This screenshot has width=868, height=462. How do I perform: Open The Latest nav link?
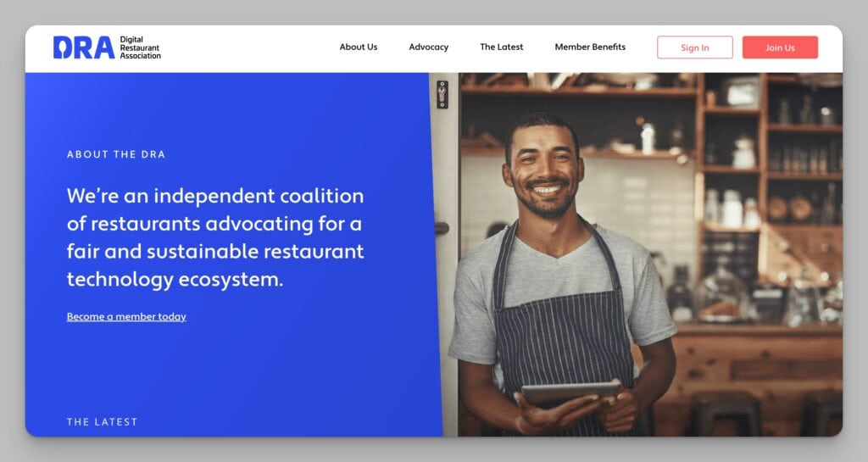pos(502,47)
